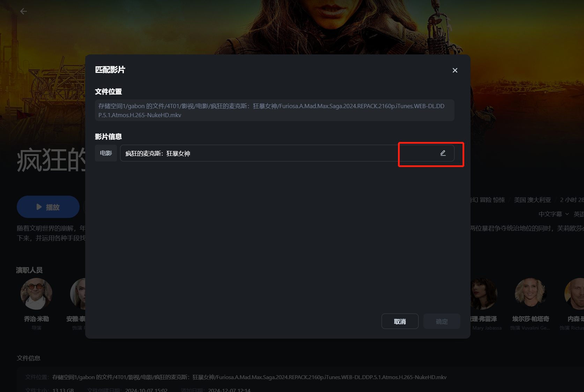Click the 演职人员 section heading
Screen dimensions: 584x392
[29, 270]
